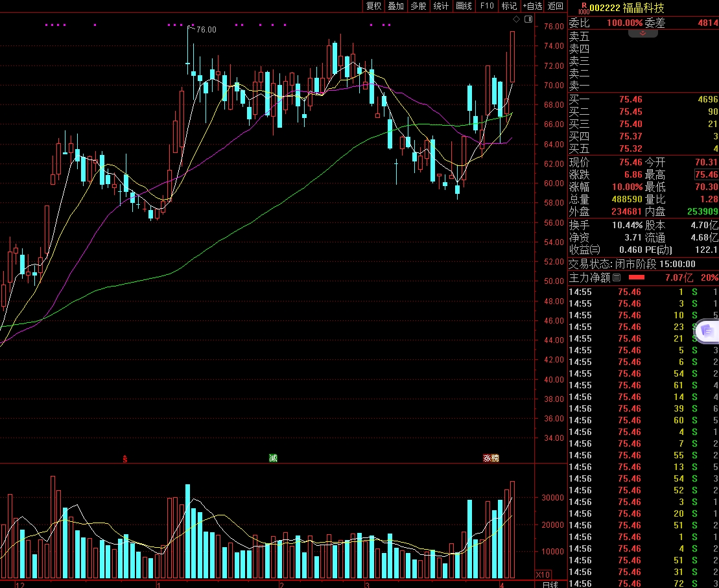Expand the order book with double-chevron arrow
This screenshot has height=588, width=719.
[x=643, y=34]
